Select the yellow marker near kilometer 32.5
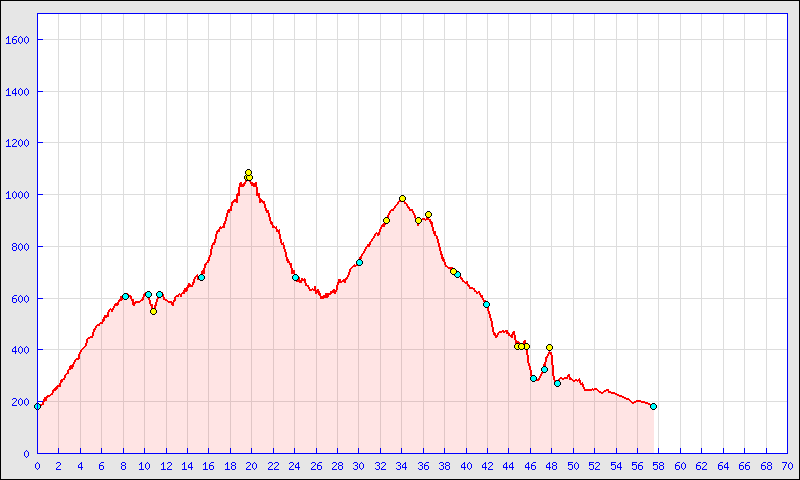The width and height of the screenshot is (800, 480). [386, 221]
